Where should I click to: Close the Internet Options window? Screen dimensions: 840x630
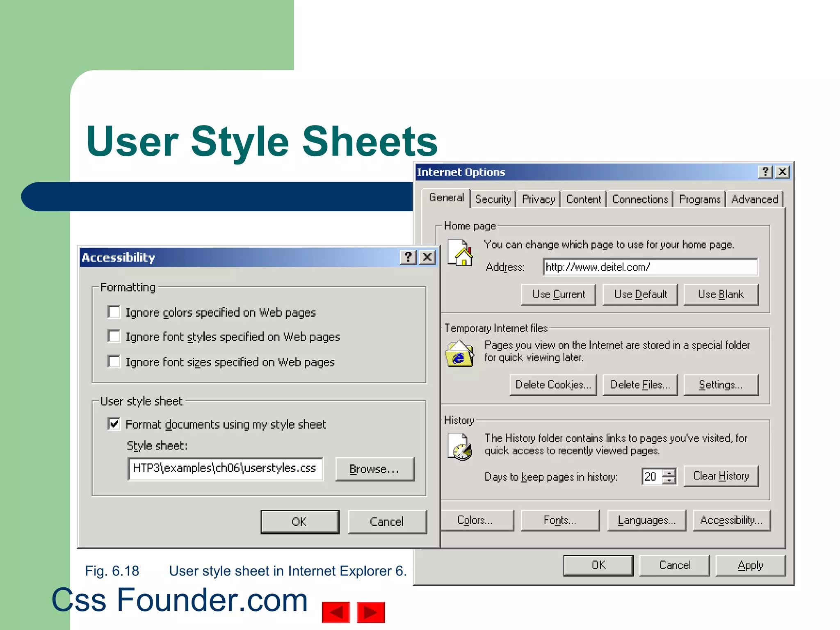point(783,171)
